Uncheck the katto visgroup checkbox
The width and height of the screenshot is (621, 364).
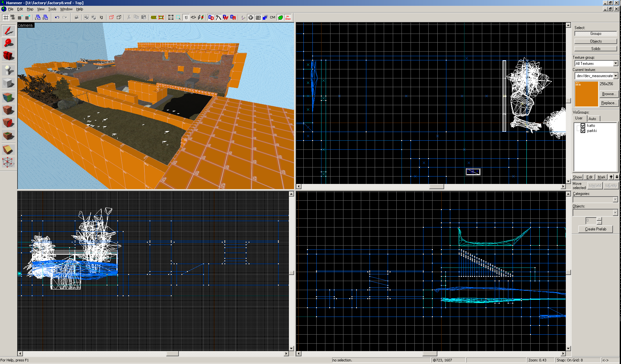583,126
